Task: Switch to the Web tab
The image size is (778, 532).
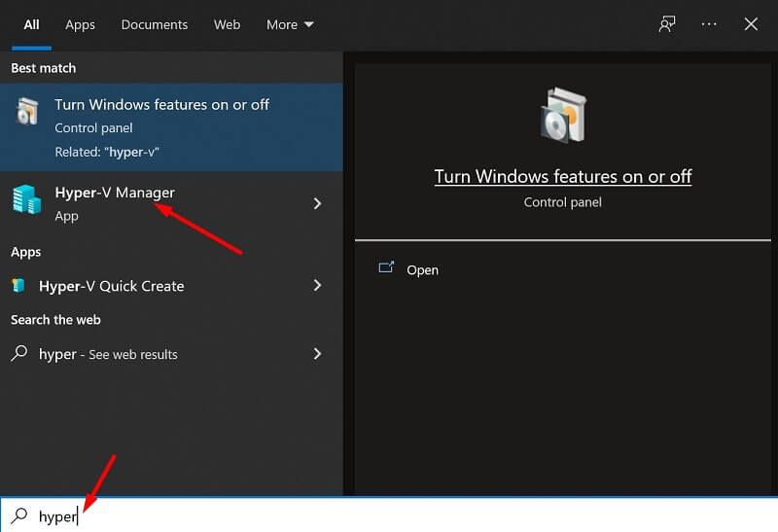Action: coord(227,25)
